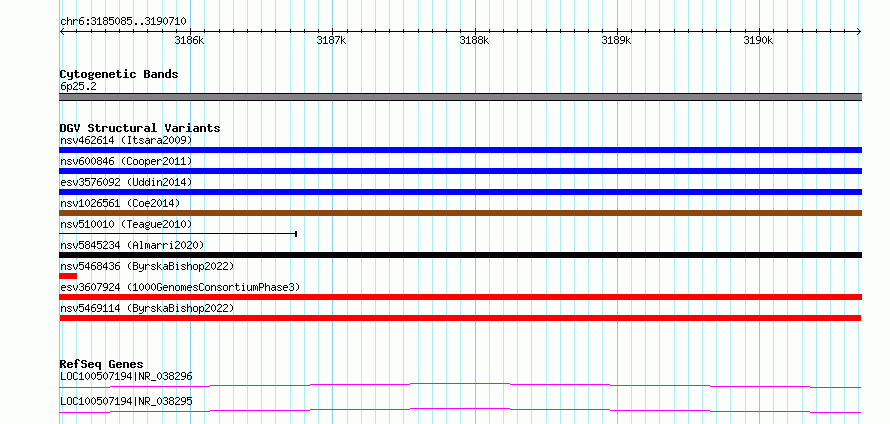The width and height of the screenshot is (890, 424).
Task: Open variant nsv5468436 (ByrskaBishop2022) label
Action: [x=147, y=266]
